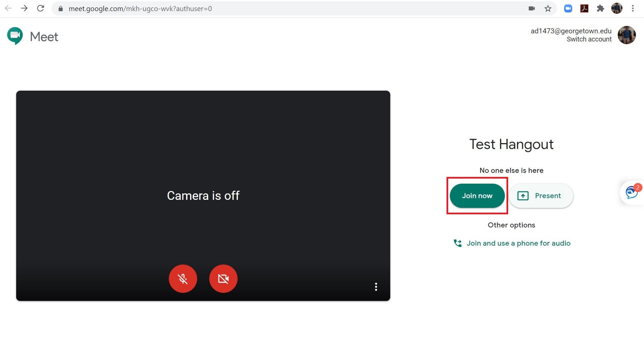The height and width of the screenshot is (340, 644).
Task: Open the Extensions puzzle icon
Action: (601, 9)
